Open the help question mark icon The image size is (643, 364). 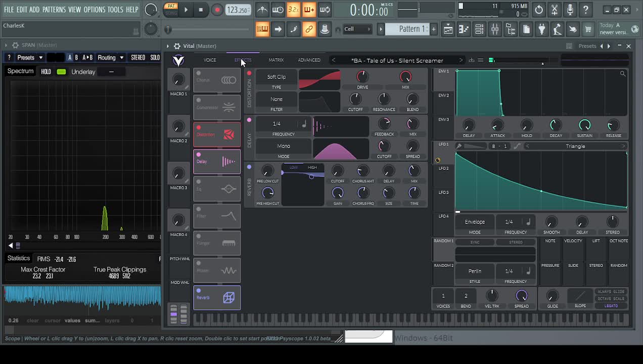[585, 10]
